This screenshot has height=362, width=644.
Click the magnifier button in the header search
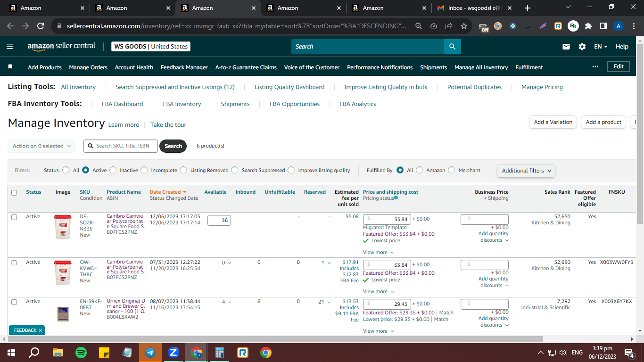point(452,46)
